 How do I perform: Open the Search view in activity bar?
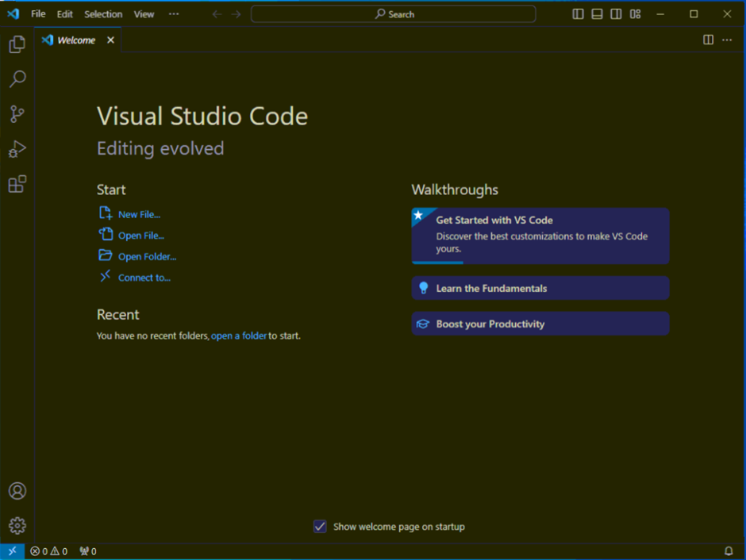17,79
